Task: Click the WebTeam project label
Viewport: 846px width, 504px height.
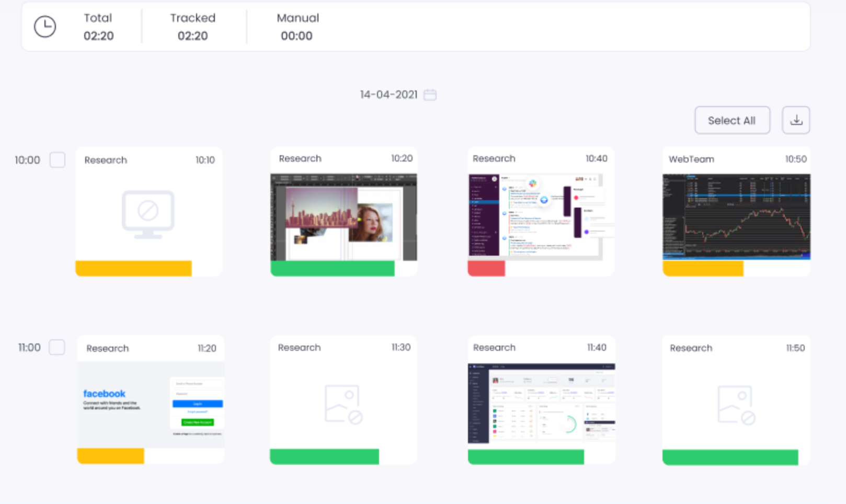Action: click(691, 159)
